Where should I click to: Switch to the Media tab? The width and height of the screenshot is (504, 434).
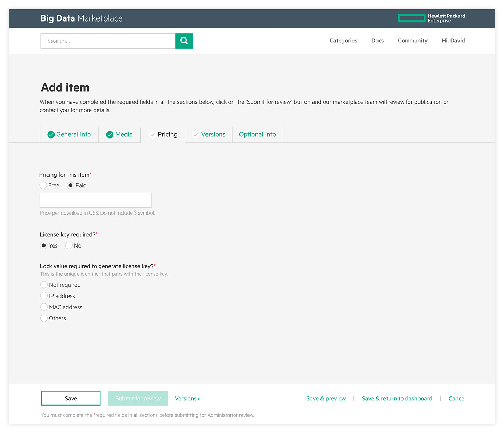coord(119,135)
